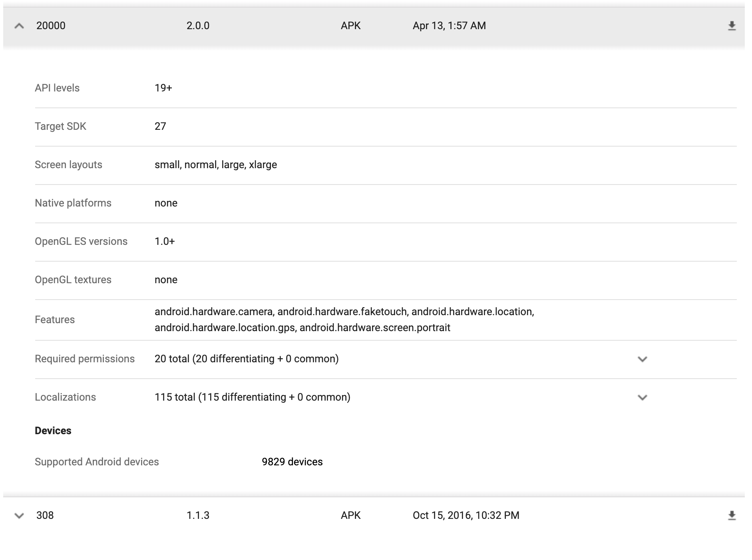The height and width of the screenshot is (560, 752).
Task: Click the android.hardware features list text
Action: click(344, 320)
